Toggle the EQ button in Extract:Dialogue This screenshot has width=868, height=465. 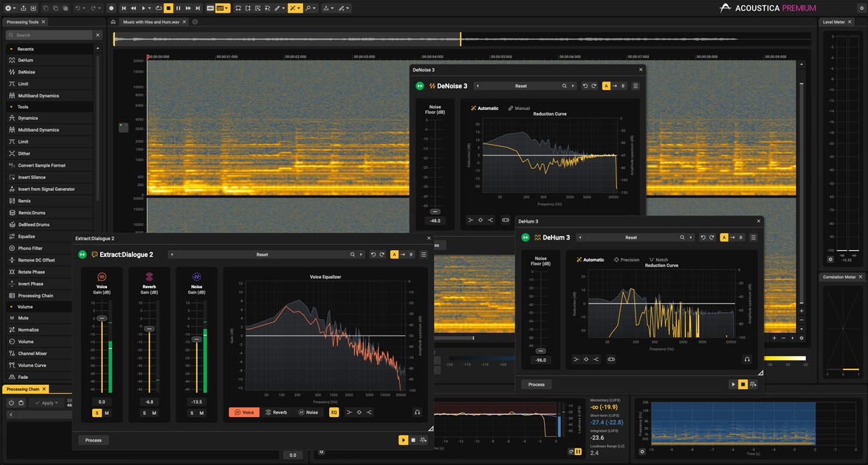pos(334,412)
